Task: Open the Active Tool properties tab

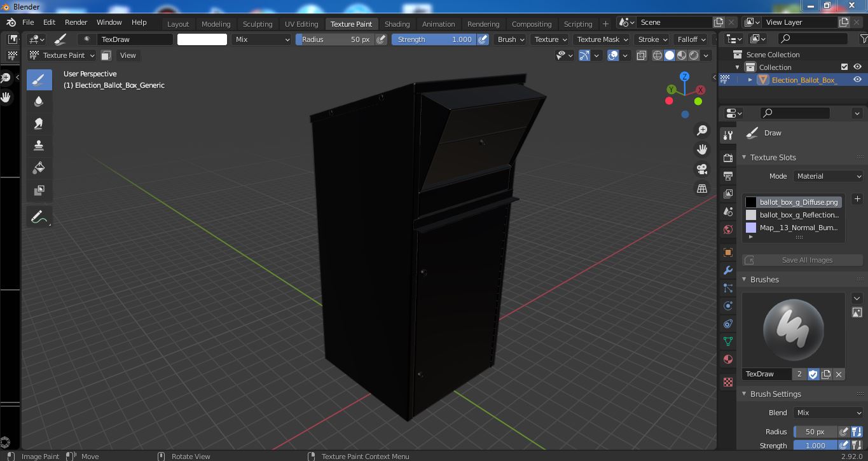Action: point(728,135)
